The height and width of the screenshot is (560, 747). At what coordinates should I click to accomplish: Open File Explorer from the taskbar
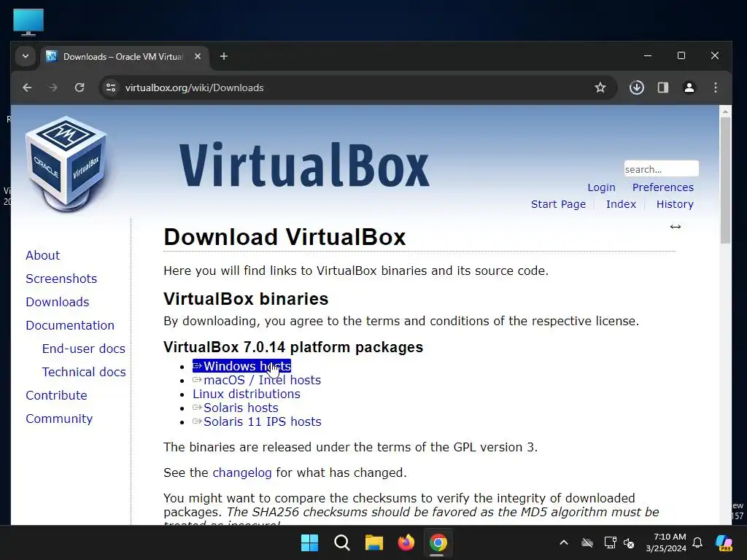(374, 542)
